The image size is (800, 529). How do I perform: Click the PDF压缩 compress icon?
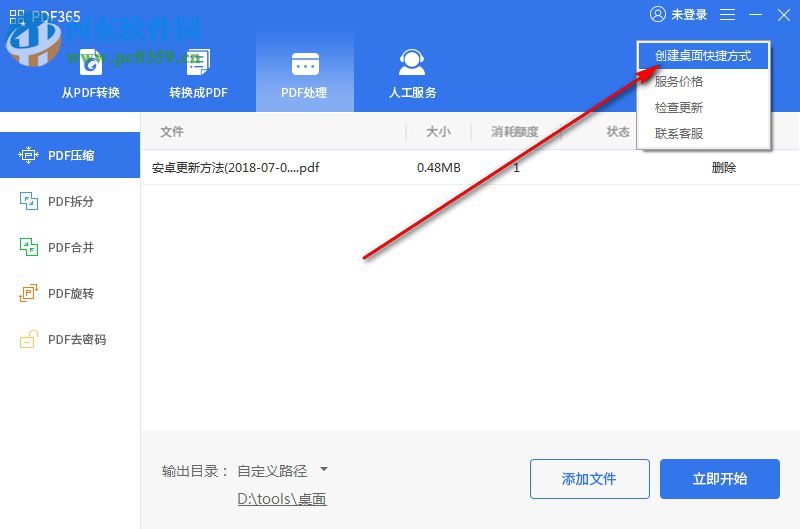[x=29, y=155]
